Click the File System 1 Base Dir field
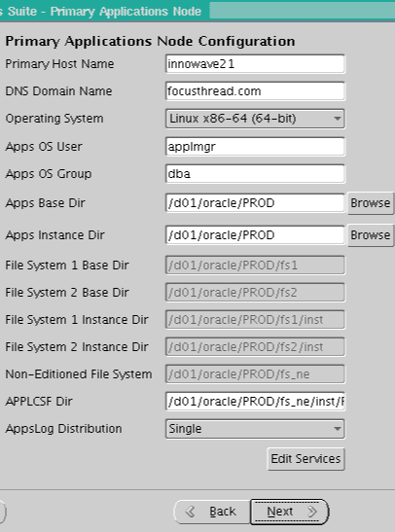 255,265
